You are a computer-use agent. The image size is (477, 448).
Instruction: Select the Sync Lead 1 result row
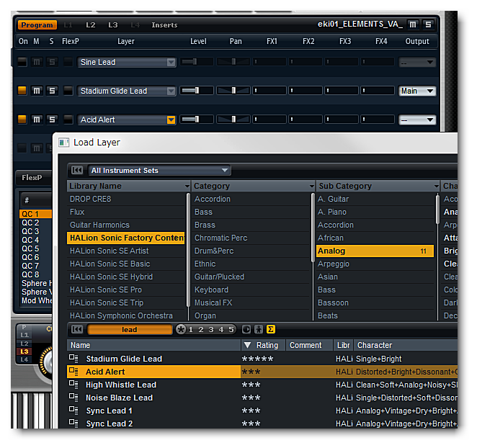pyautogui.click(x=262, y=411)
